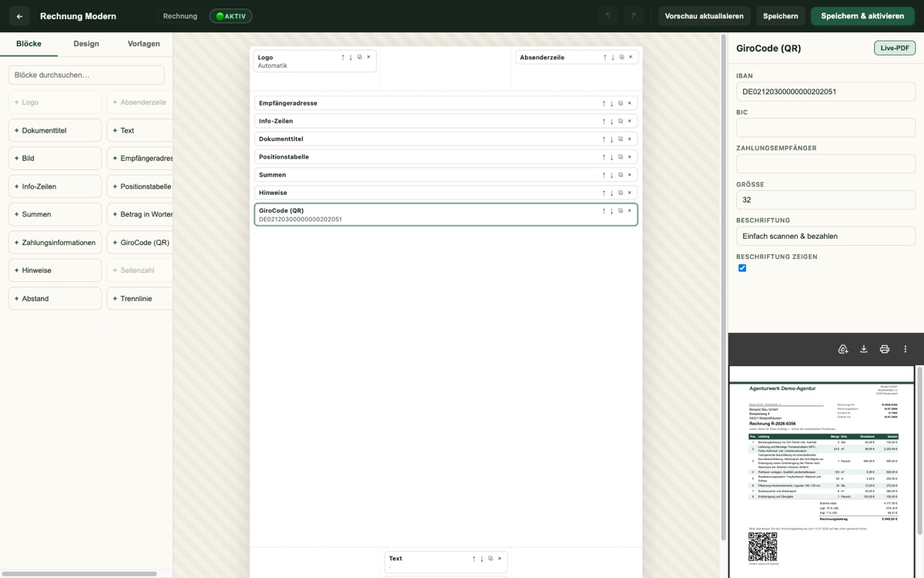Add an Info-Zeilen block from palette
Image resolution: width=924 pixels, height=578 pixels.
pos(55,187)
